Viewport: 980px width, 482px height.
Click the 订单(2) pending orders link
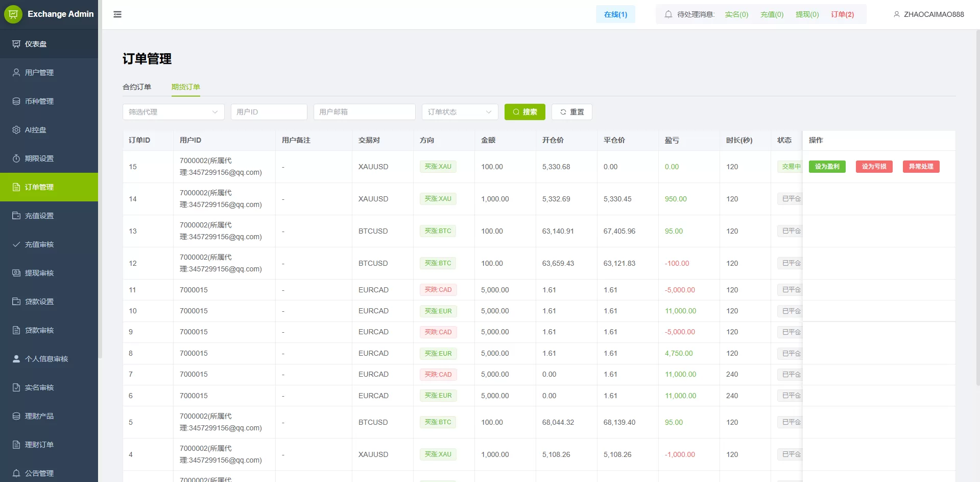click(842, 14)
